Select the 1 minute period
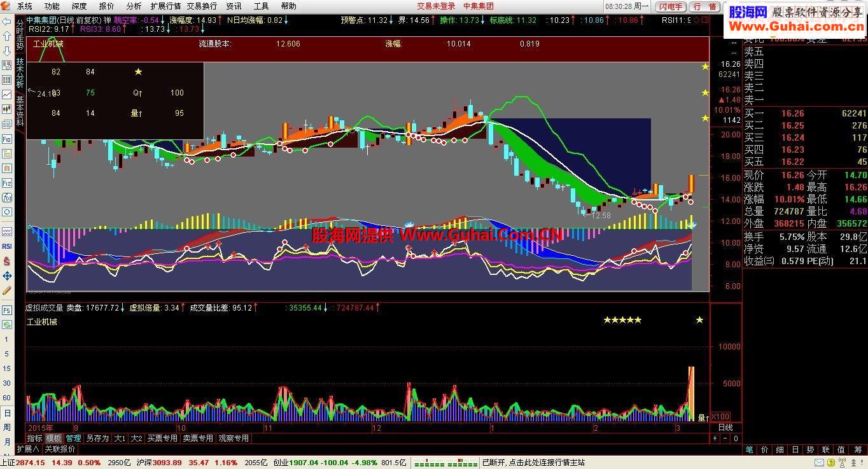868x469 pixels. [x=7, y=339]
